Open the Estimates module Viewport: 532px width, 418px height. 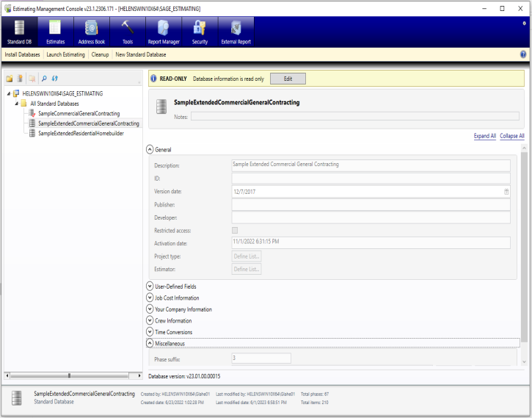[x=54, y=32]
